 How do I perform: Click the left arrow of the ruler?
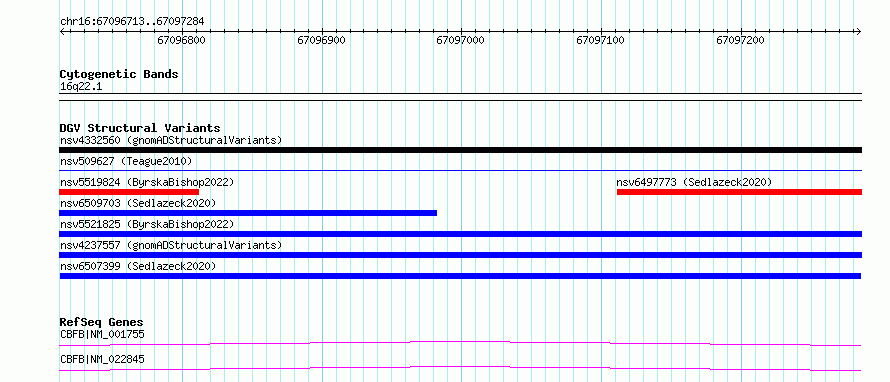tap(62, 31)
